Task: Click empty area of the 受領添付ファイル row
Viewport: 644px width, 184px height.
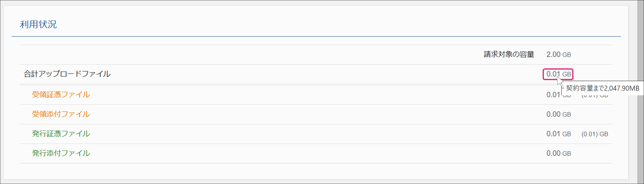Action: [300, 114]
